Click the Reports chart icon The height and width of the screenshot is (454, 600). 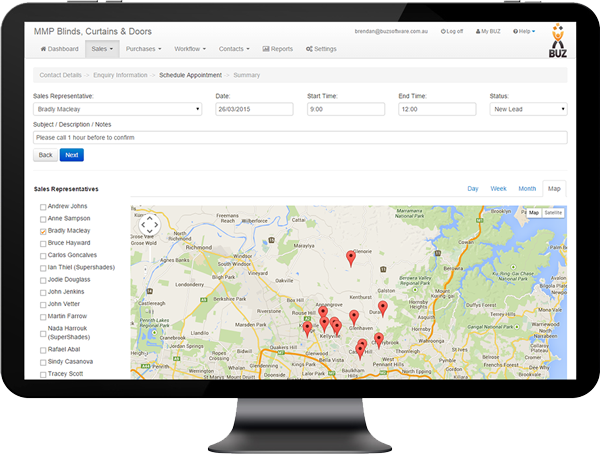pyautogui.click(x=266, y=49)
